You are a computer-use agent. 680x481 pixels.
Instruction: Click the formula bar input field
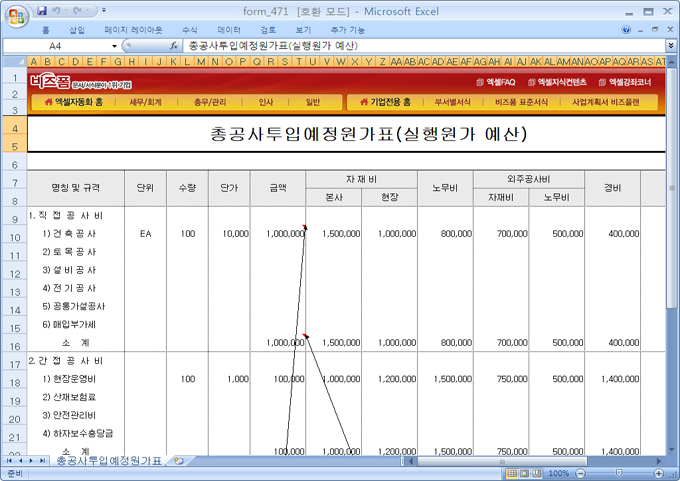tap(420, 46)
